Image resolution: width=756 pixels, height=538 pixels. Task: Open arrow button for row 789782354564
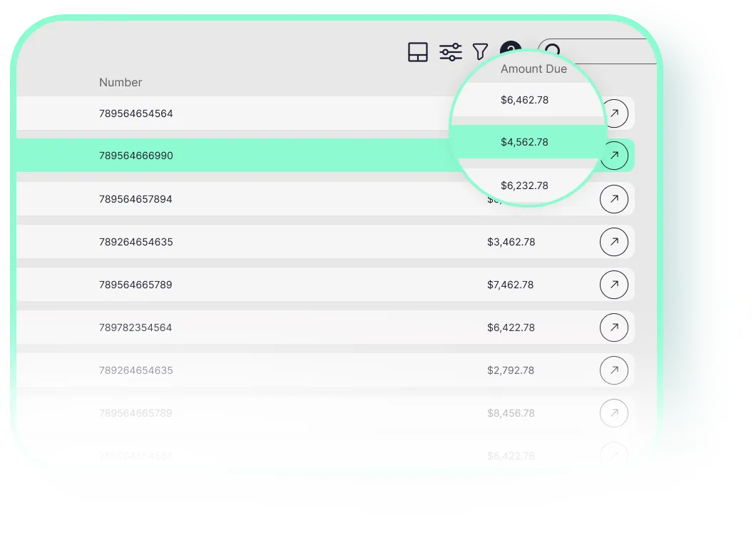pos(614,328)
